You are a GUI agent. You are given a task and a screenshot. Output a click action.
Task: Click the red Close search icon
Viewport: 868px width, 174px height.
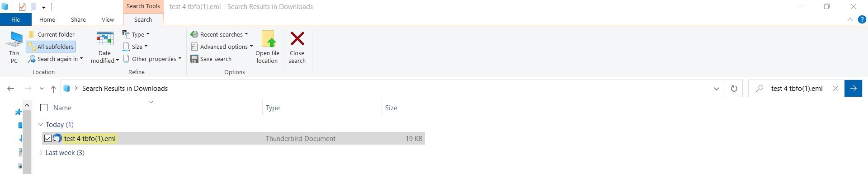pyautogui.click(x=297, y=38)
